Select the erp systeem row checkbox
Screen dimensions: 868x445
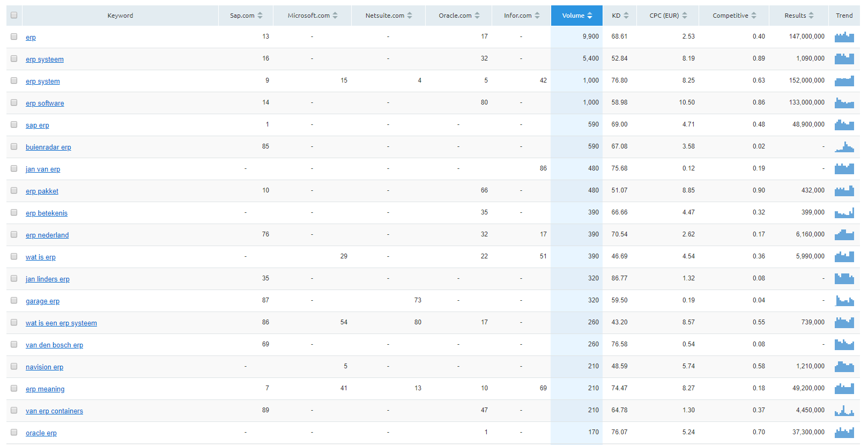pyautogui.click(x=14, y=58)
